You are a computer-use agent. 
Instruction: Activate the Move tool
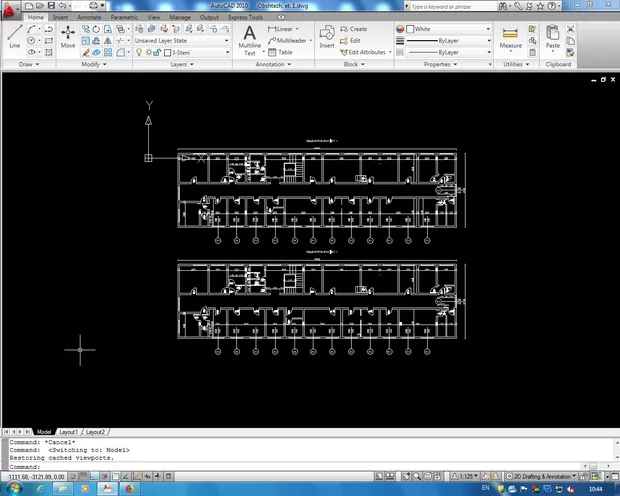click(x=67, y=38)
